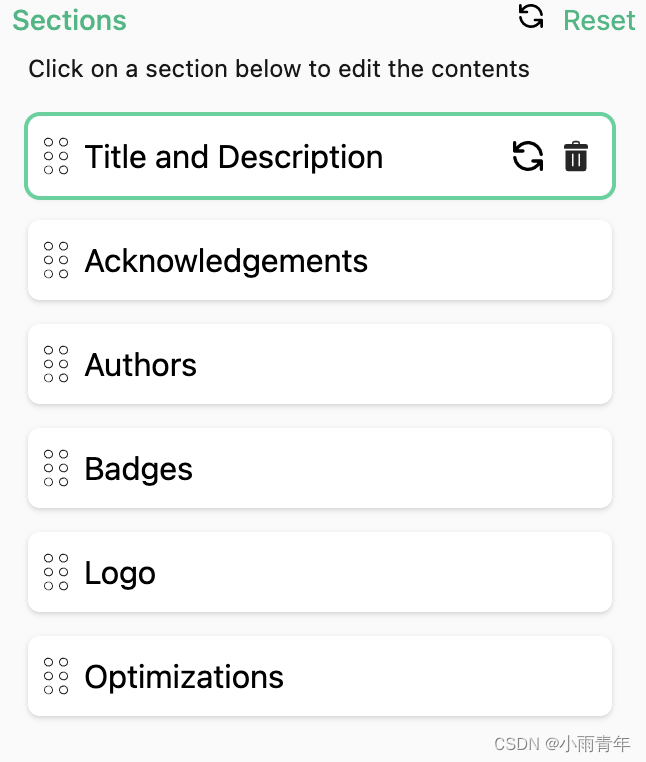Click empty area right of Authors label
The width and height of the screenshot is (646, 762).
coord(420,365)
